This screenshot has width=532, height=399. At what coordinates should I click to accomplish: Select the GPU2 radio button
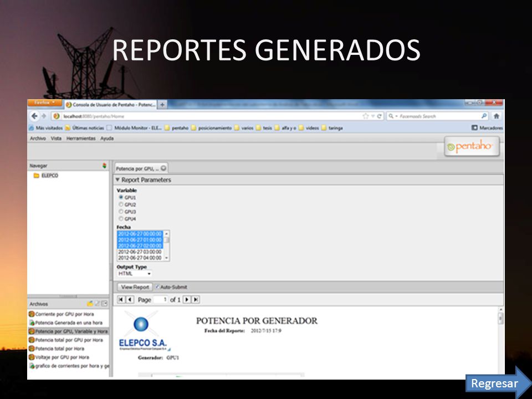121,204
